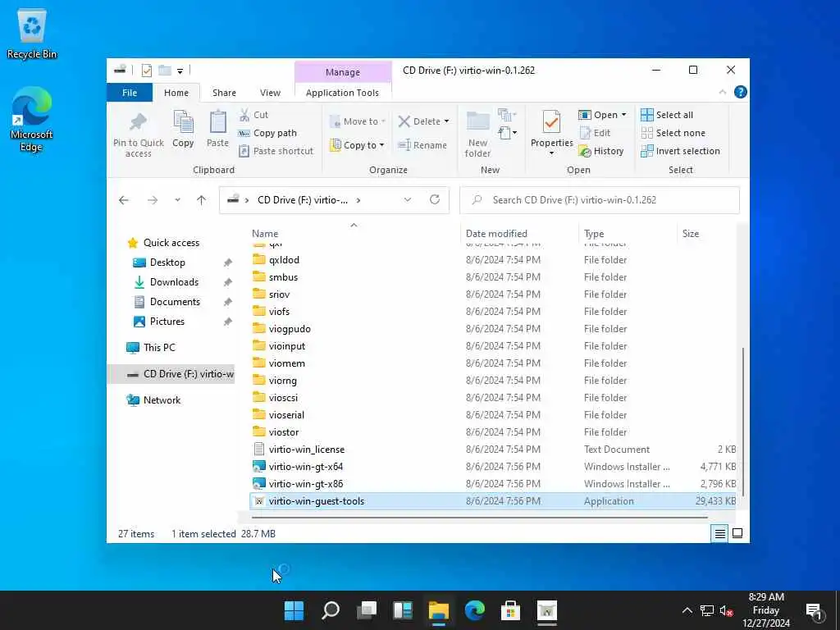Click Copy path in Clipboard group

pyautogui.click(x=268, y=133)
